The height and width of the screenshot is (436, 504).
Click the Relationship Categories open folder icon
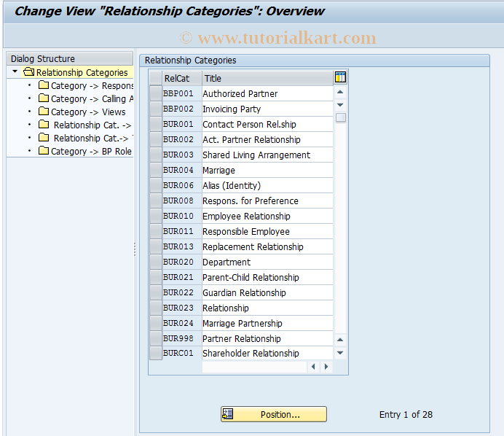coord(28,71)
